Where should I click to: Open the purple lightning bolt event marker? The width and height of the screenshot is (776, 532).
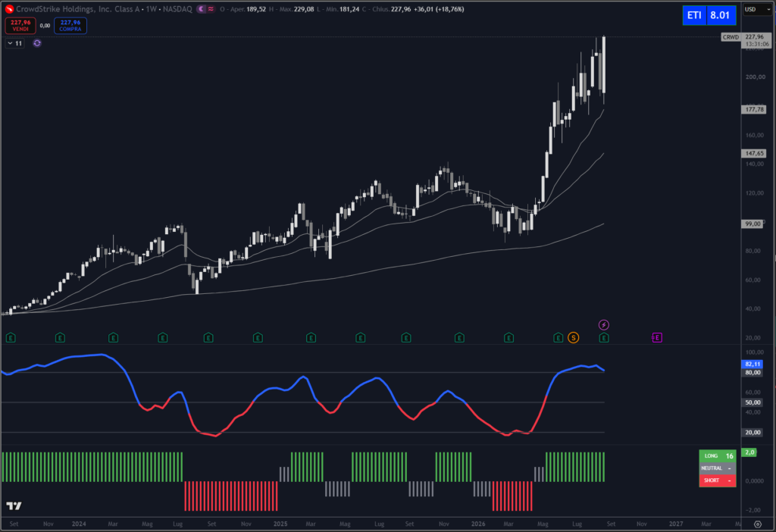(x=604, y=324)
